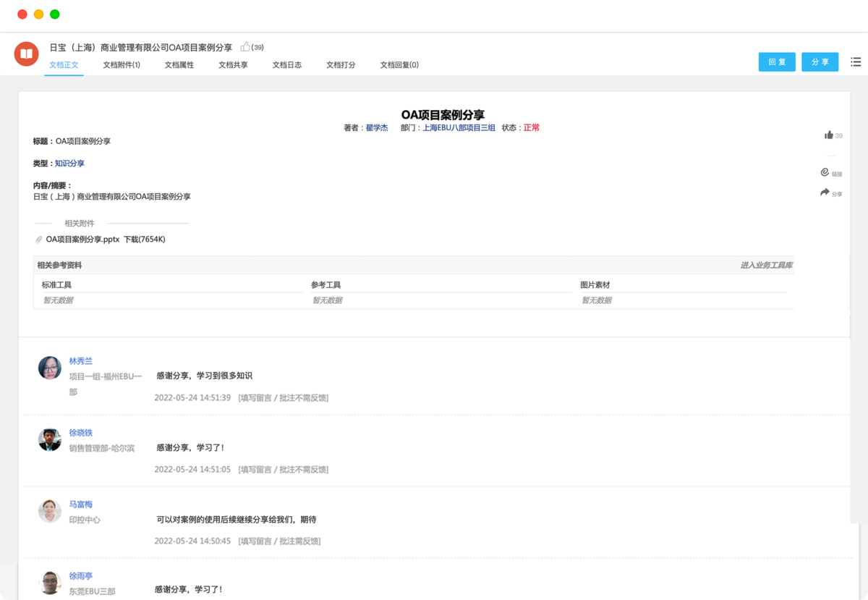Viewport: 868px width, 600px height.
Task: Click the timestamp 2022-05-24 14:50:45
Action: click(x=192, y=541)
